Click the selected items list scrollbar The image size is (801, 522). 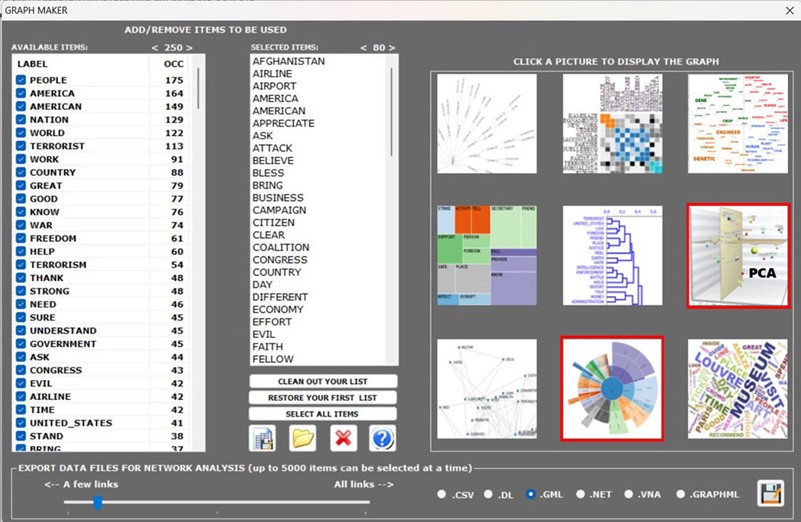[392, 111]
